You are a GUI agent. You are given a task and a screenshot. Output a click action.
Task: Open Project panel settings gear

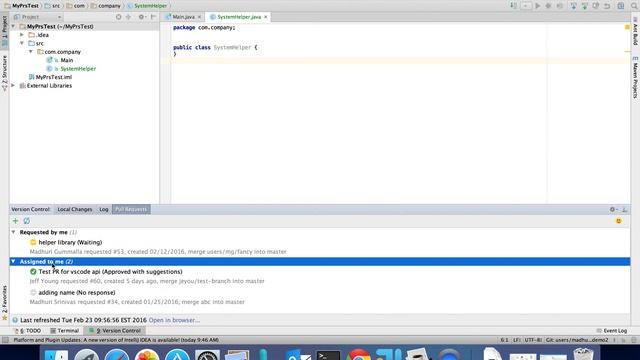click(x=142, y=17)
